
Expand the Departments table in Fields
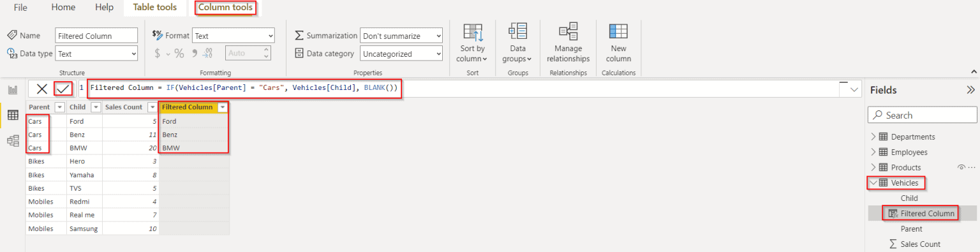point(873,137)
